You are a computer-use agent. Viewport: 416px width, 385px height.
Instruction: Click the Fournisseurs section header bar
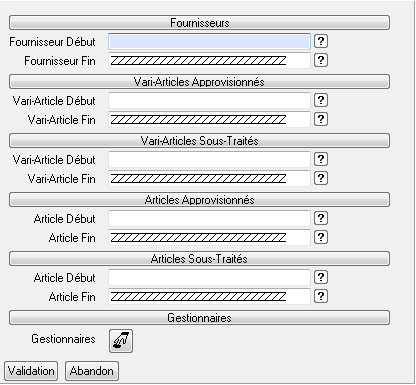pyautogui.click(x=199, y=23)
